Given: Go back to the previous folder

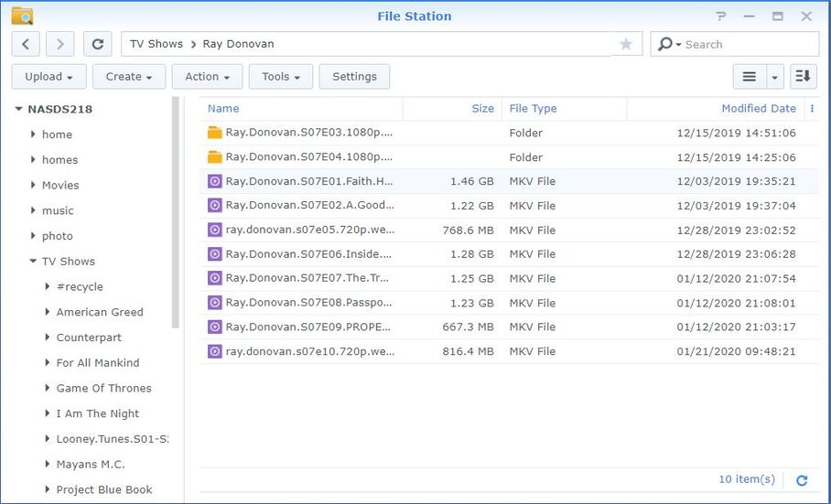Looking at the screenshot, I should 26,44.
